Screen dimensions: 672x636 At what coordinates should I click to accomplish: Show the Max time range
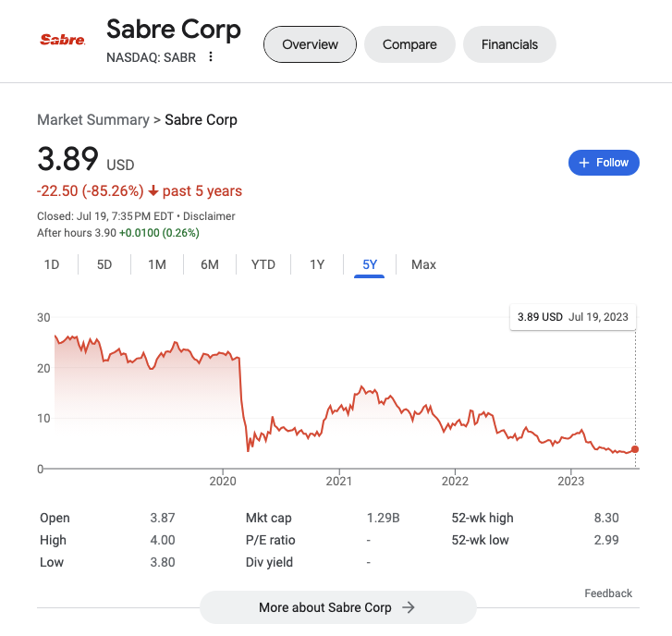tap(423, 265)
